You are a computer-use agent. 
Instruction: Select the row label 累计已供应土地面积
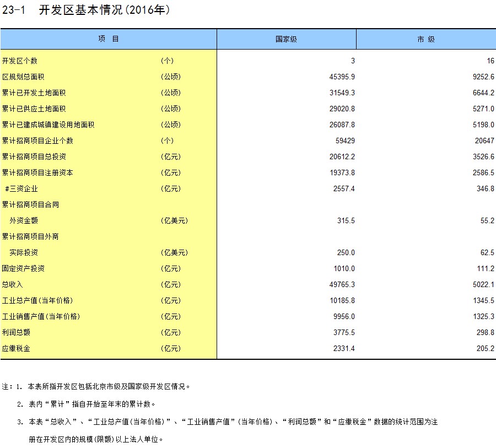(34, 109)
